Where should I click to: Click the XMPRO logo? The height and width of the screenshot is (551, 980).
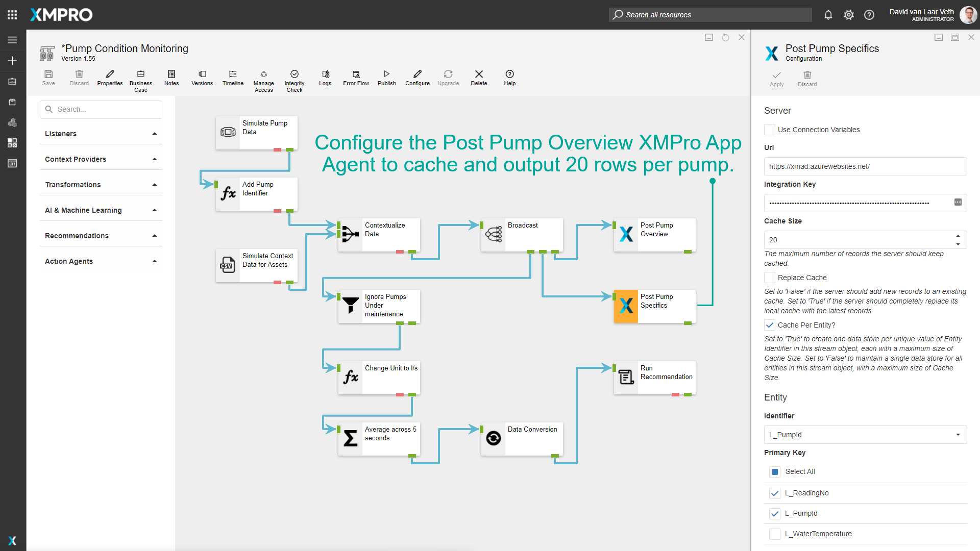coord(61,15)
